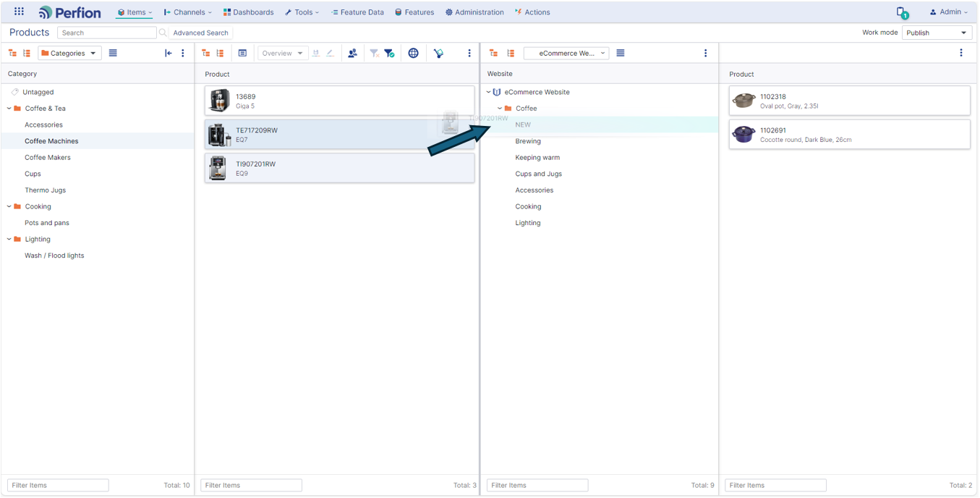Collapse tree nodes icon in Category panel

coord(27,53)
